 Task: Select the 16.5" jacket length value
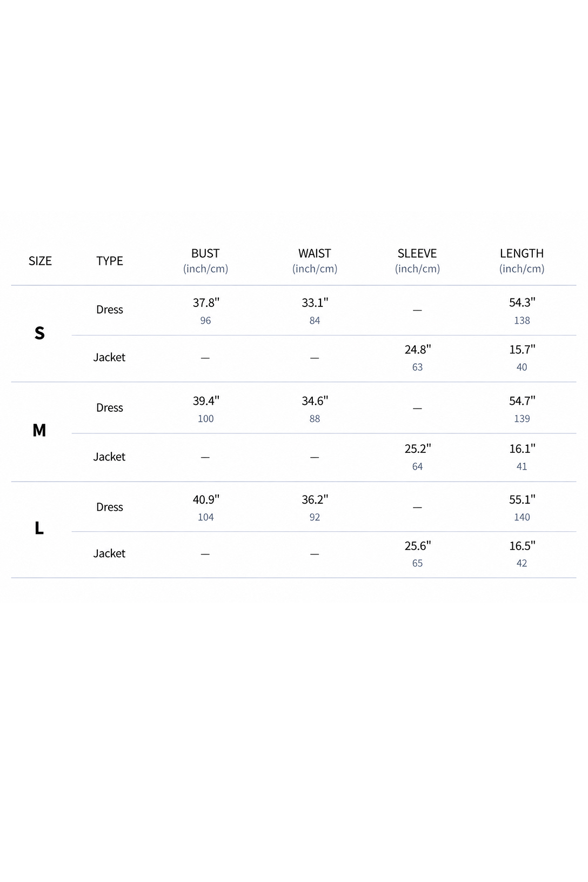pyautogui.click(x=522, y=546)
